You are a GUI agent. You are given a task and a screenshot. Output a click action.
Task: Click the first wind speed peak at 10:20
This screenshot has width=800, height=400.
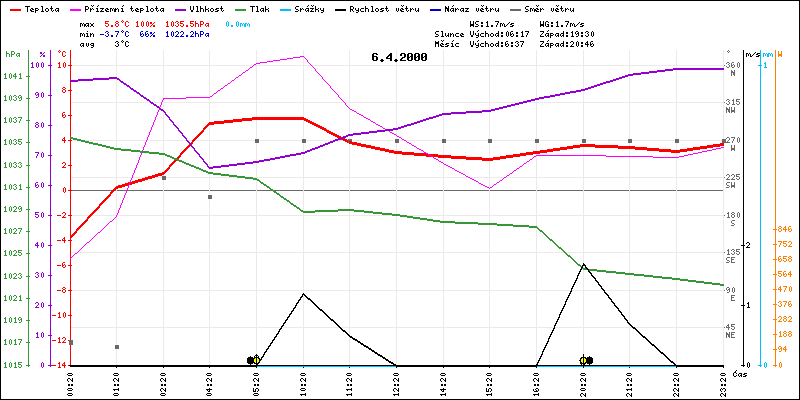point(303,293)
